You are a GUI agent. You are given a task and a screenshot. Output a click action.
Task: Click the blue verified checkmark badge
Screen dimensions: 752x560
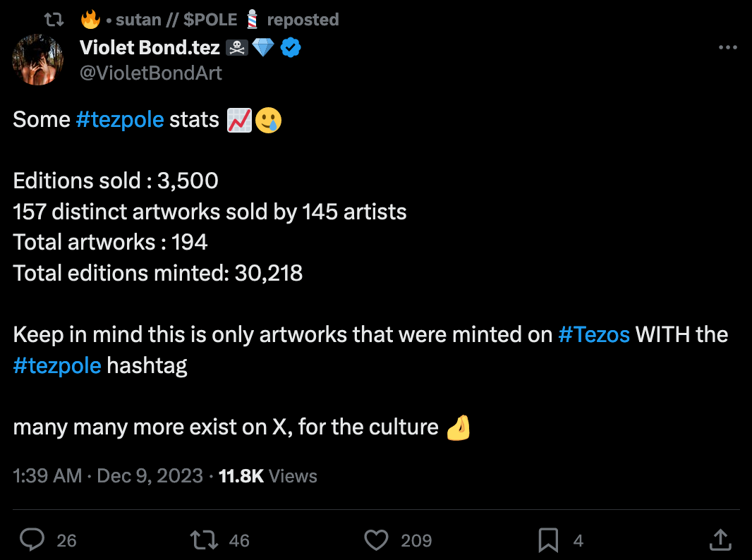291,48
